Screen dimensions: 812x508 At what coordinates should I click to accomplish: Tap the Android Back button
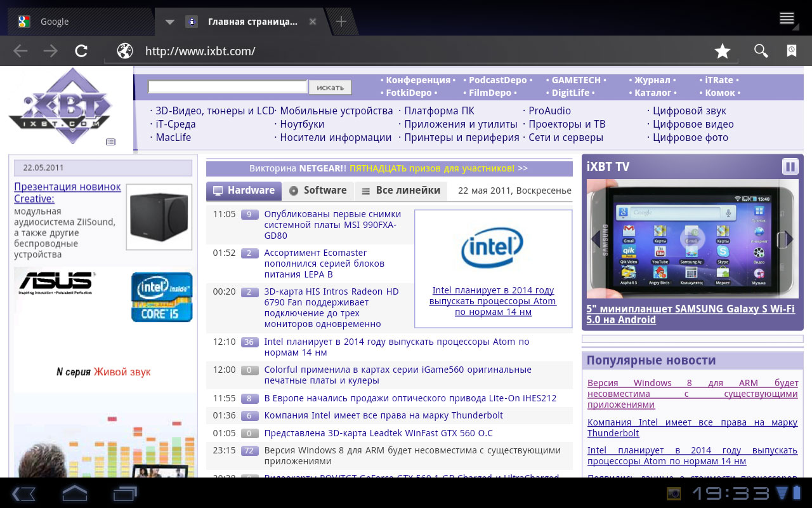[23, 493]
